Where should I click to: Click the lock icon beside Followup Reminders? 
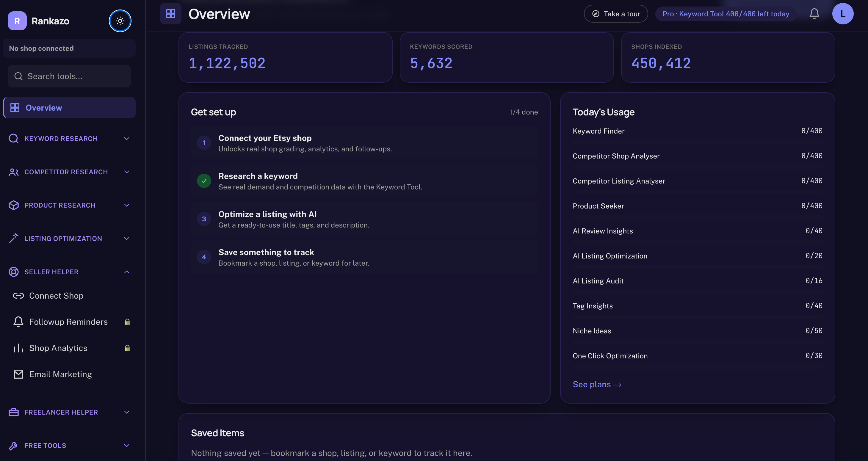coord(127,322)
